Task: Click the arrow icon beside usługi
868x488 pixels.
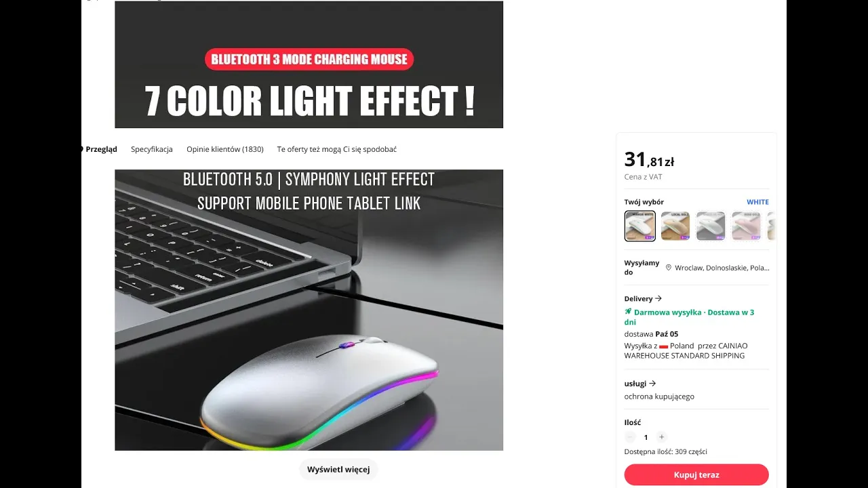Action: click(x=652, y=383)
